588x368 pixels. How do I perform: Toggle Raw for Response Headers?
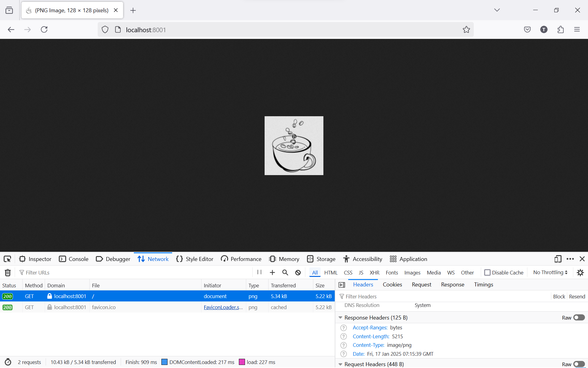coord(579,318)
